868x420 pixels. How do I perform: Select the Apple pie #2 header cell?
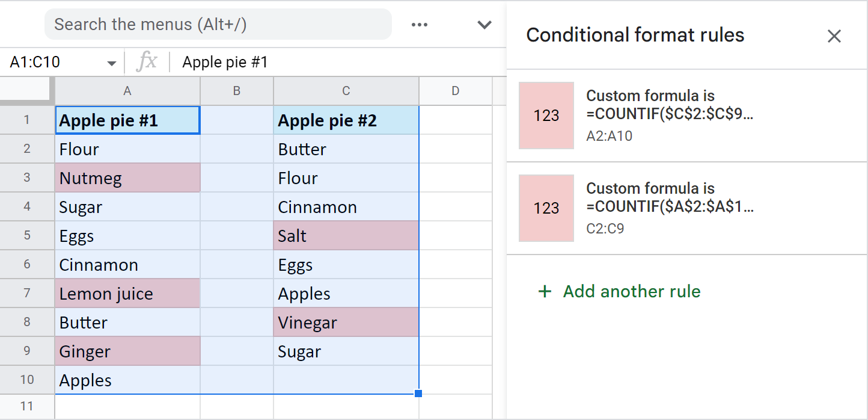(346, 120)
